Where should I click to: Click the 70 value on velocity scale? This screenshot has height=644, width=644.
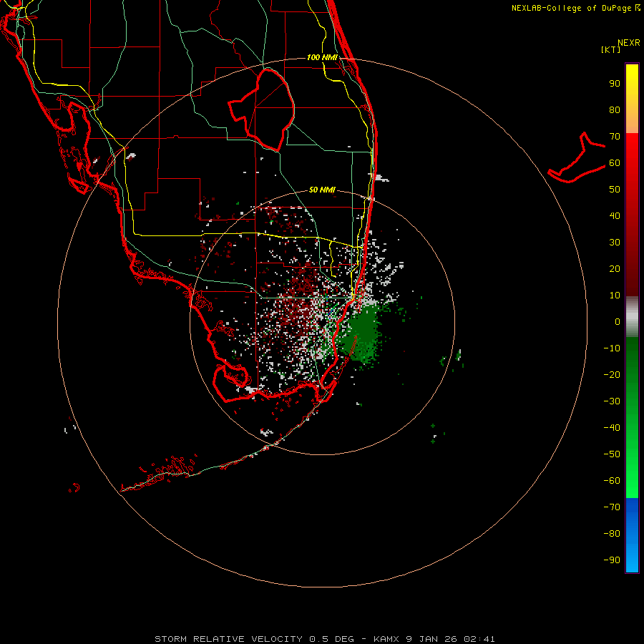click(615, 137)
